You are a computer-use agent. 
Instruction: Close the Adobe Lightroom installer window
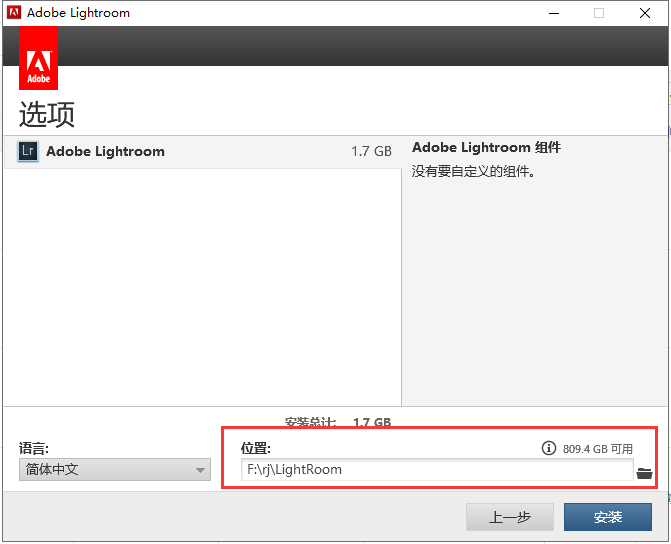click(x=645, y=13)
